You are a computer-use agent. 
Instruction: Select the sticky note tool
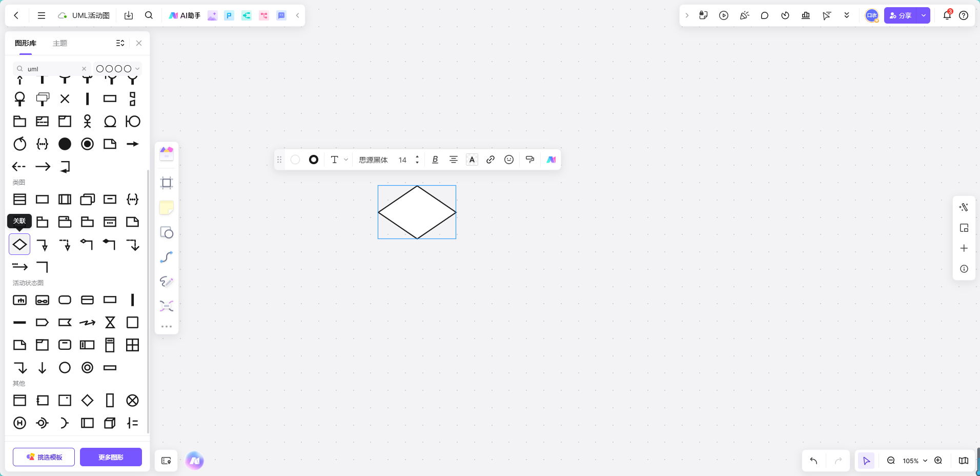point(167,208)
